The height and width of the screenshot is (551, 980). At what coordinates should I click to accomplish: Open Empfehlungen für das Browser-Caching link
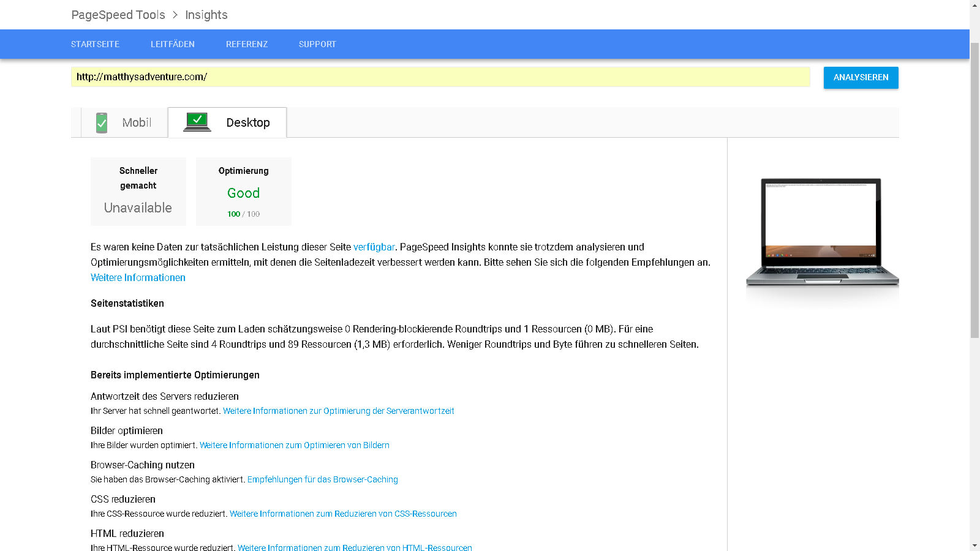pyautogui.click(x=323, y=479)
